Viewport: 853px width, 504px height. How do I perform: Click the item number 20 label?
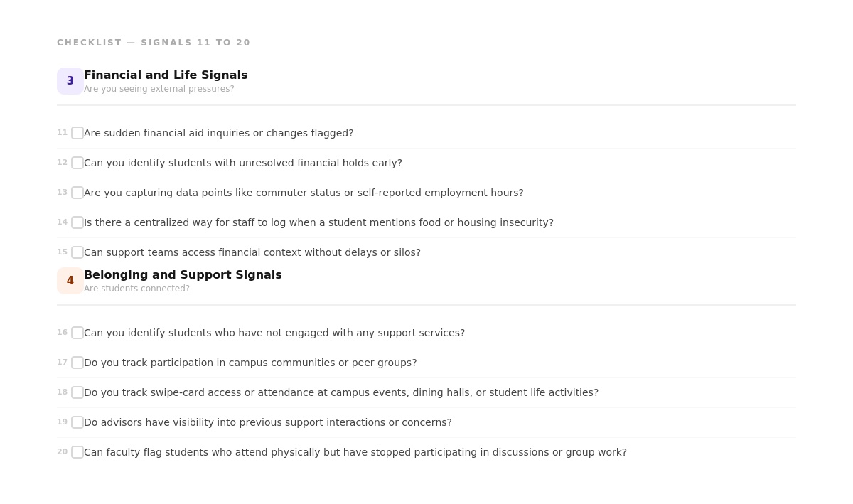pyautogui.click(x=63, y=452)
